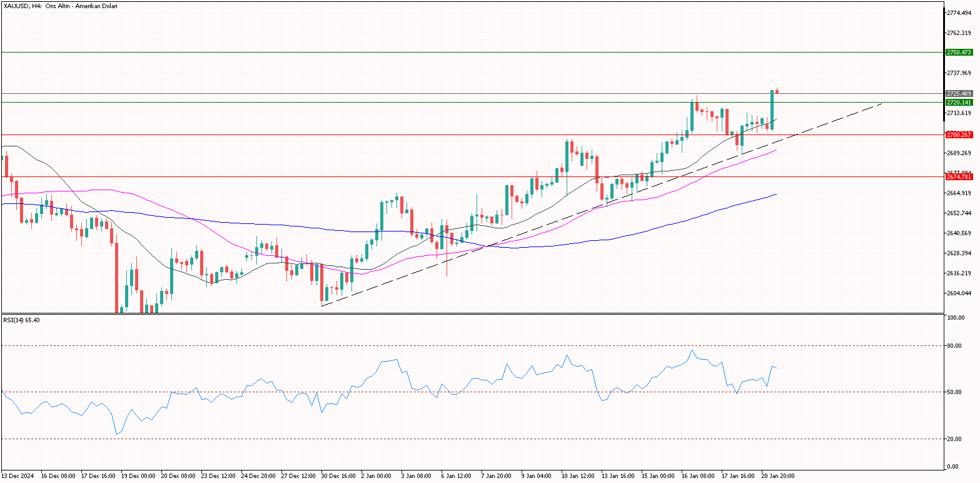The height and width of the screenshot is (483, 980).
Task: Click the 2713.619 price axis label
Action: click(959, 113)
